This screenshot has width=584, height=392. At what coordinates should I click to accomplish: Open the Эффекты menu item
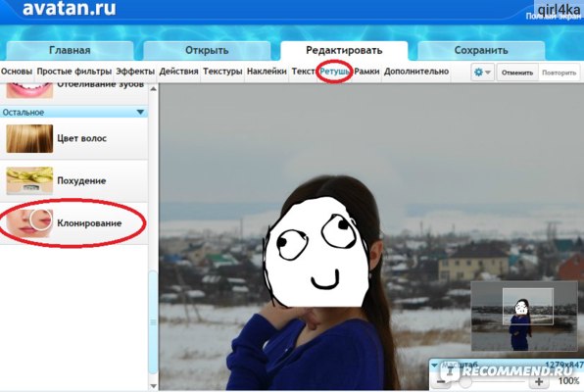tap(135, 72)
